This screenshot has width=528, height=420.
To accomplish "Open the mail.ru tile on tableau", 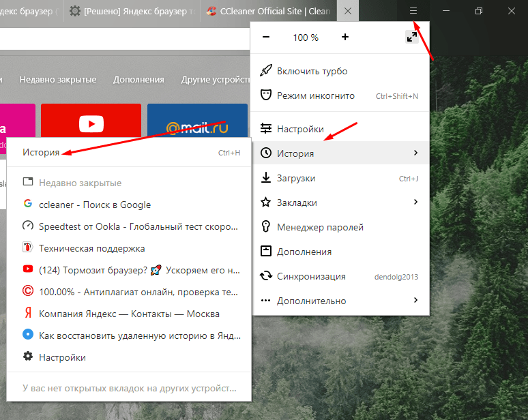I will (x=197, y=121).
